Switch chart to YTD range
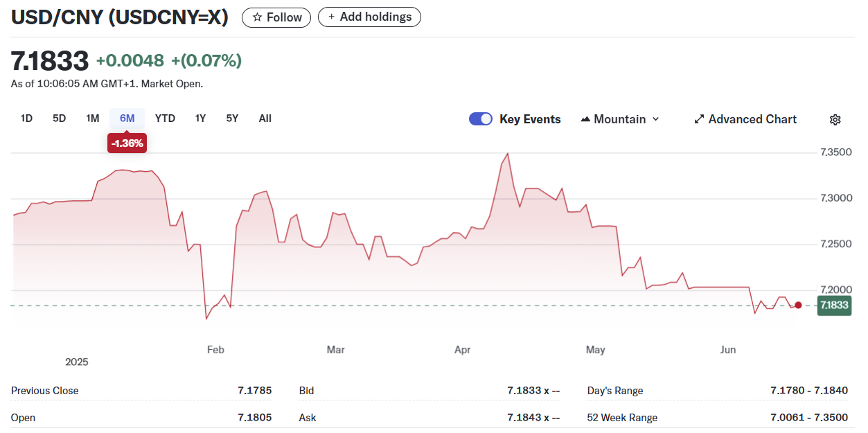The image size is (868, 433). click(x=165, y=118)
